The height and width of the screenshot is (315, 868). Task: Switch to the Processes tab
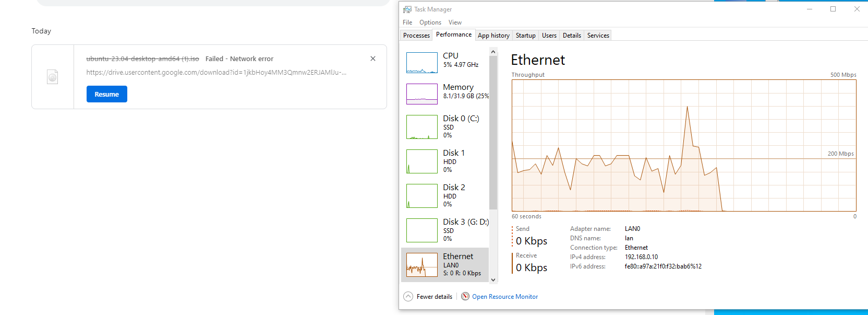(x=416, y=36)
